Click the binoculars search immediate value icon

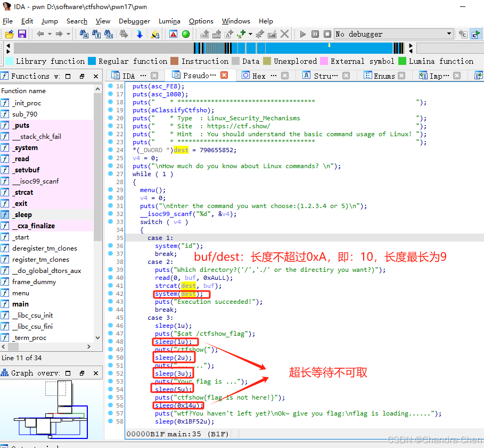click(x=84, y=34)
